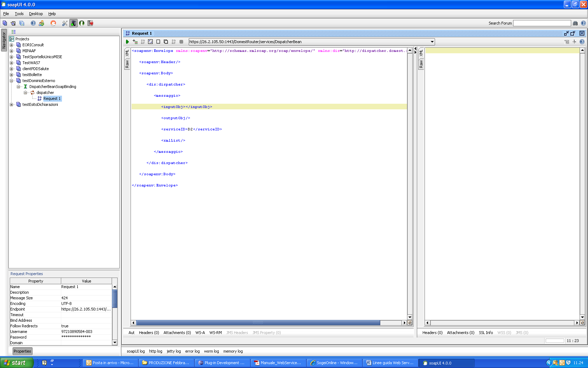The width and height of the screenshot is (588, 368).
Task: Select the dispatcher operation node
Action: pyautogui.click(x=45, y=93)
